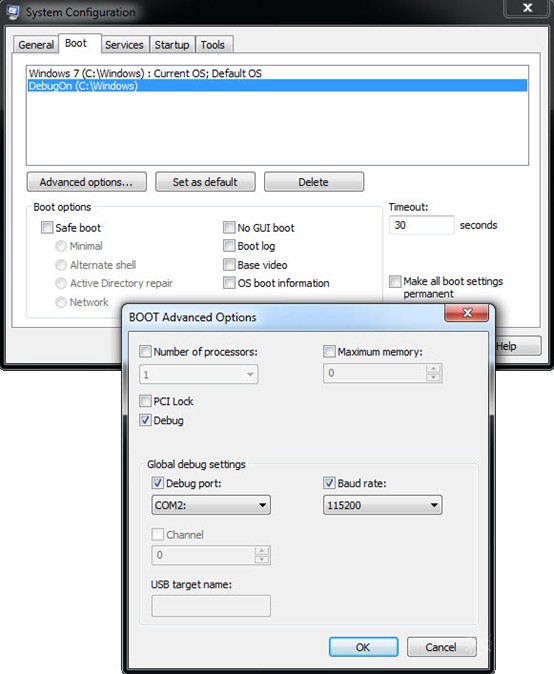554x674 pixels.
Task: Select the Alternate shell radio option
Action: pyautogui.click(x=61, y=265)
